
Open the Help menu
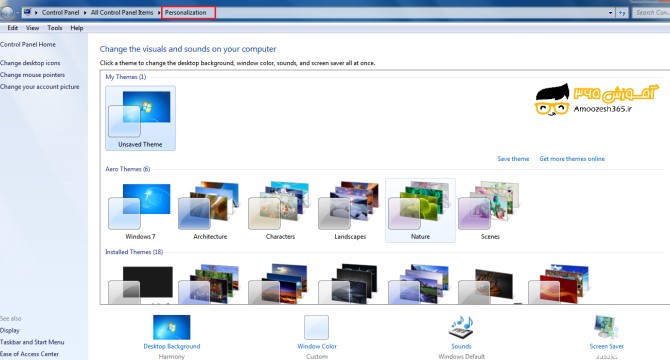click(x=77, y=28)
